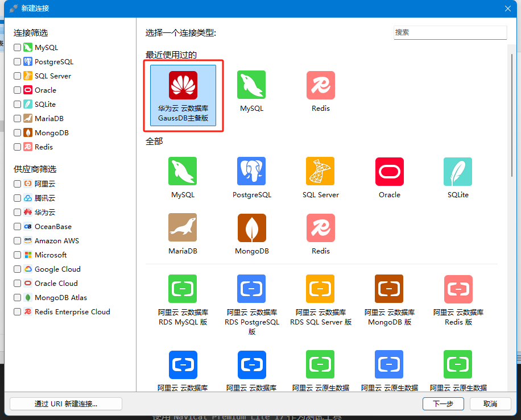This screenshot has width=521, height=420.
Task: Enable the MySQL connection filter checkbox
Action: point(17,48)
